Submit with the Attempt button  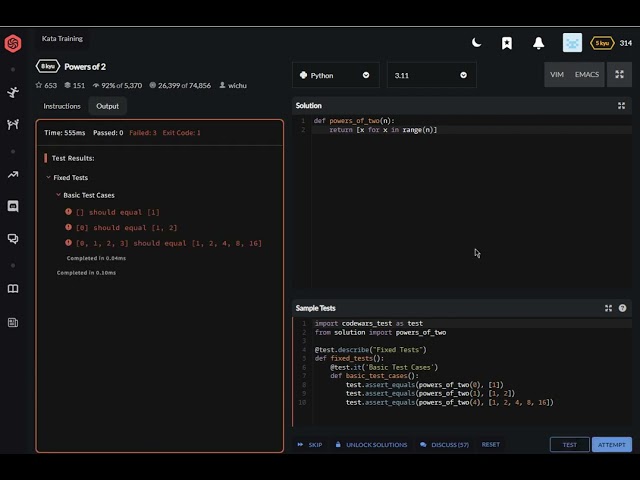[611, 444]
